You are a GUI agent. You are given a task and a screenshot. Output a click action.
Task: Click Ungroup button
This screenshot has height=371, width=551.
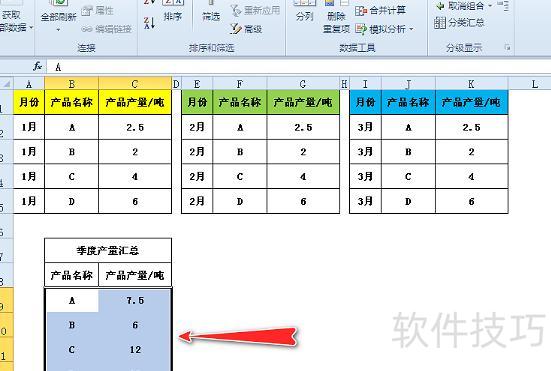[460, 6]
